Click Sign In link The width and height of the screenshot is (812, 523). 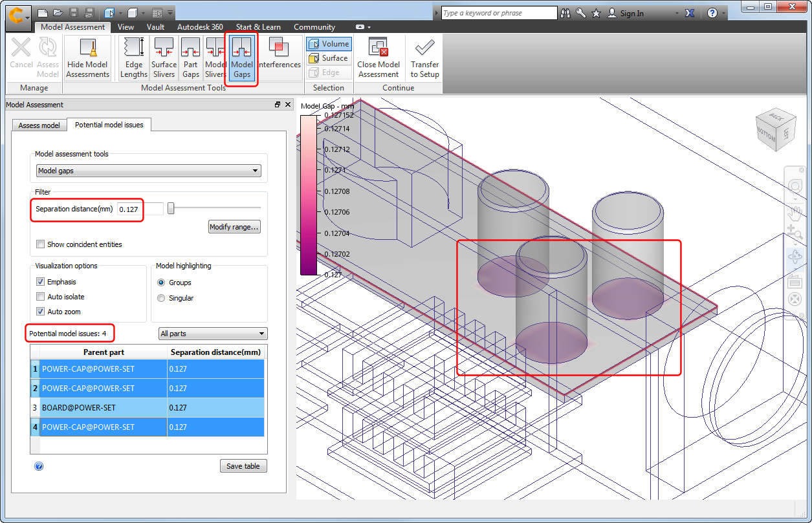point(631,14)
